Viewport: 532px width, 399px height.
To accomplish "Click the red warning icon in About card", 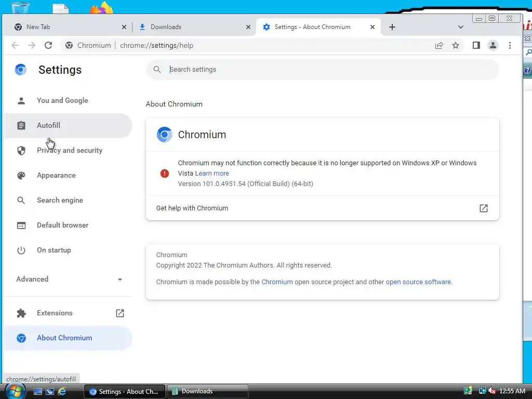I will pos(165,174).
